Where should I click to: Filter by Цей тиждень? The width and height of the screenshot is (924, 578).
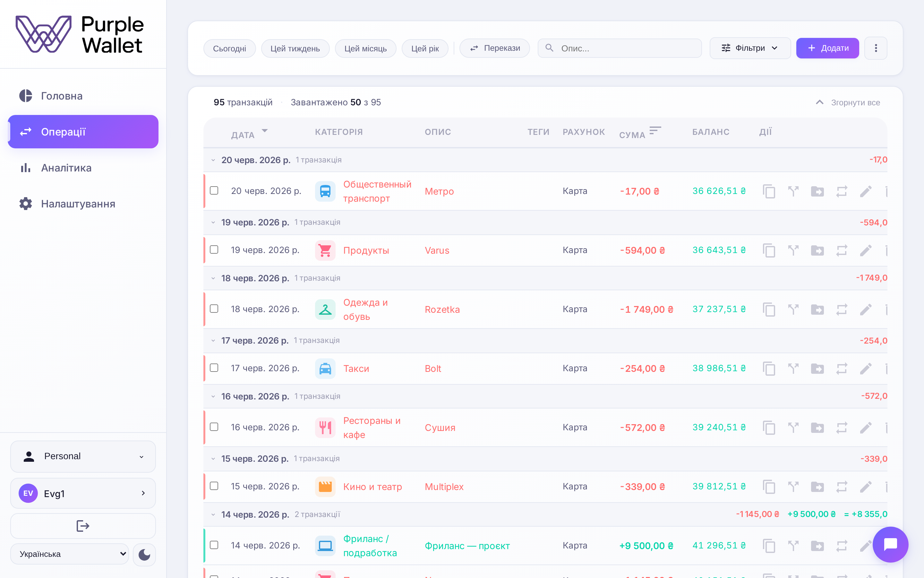pyautogui.click(x=295, y=48)
